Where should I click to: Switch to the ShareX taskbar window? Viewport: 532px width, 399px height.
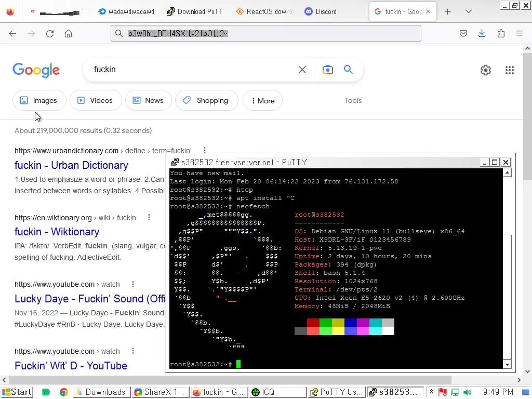[161, 392]
